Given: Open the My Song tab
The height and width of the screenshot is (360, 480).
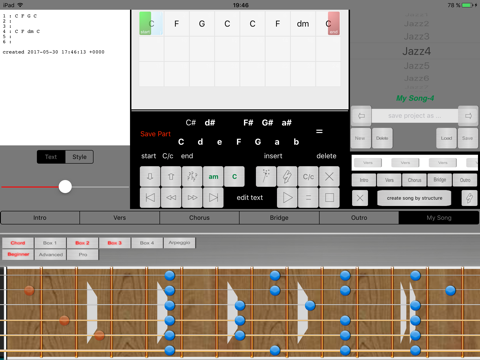Looking at the screenshot, I should [439, 218].
